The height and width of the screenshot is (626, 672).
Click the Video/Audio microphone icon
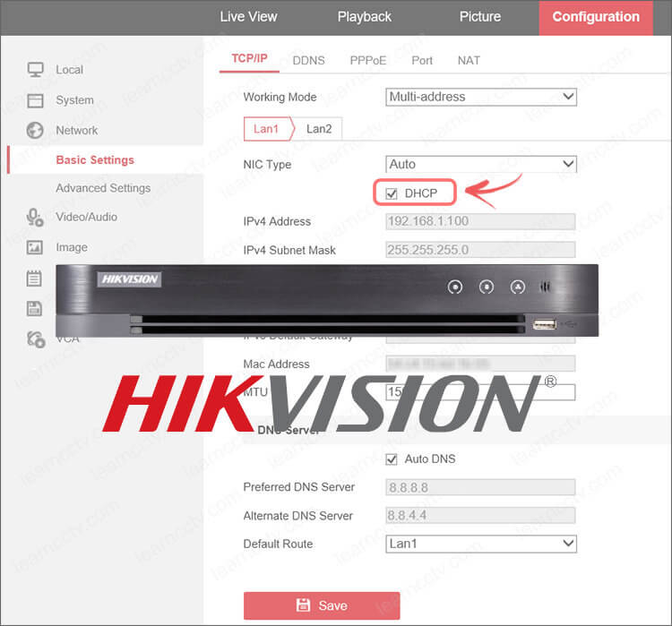pyautogui.click(x=35, y=217)
